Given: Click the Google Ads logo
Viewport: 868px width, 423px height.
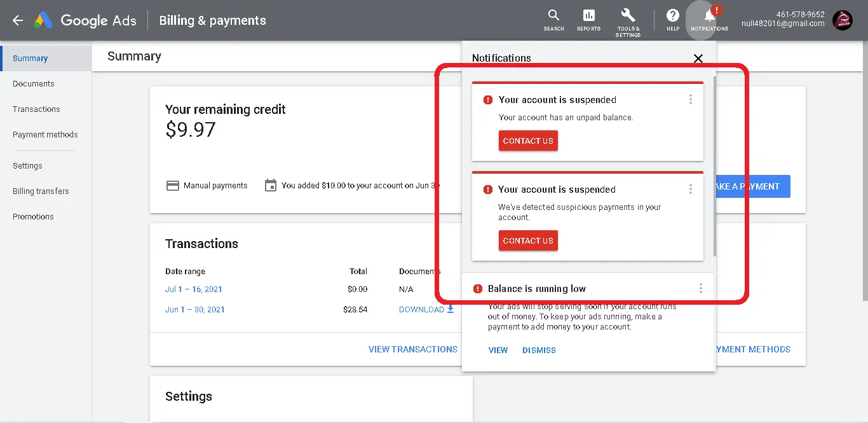Looking at the screenshot, I should click(x=85, y=20).
